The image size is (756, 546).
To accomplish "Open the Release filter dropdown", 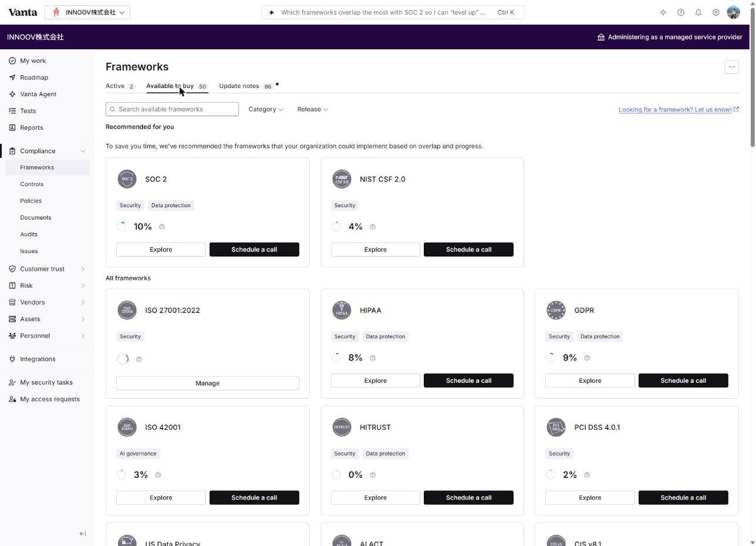I will tap(312, 109).
